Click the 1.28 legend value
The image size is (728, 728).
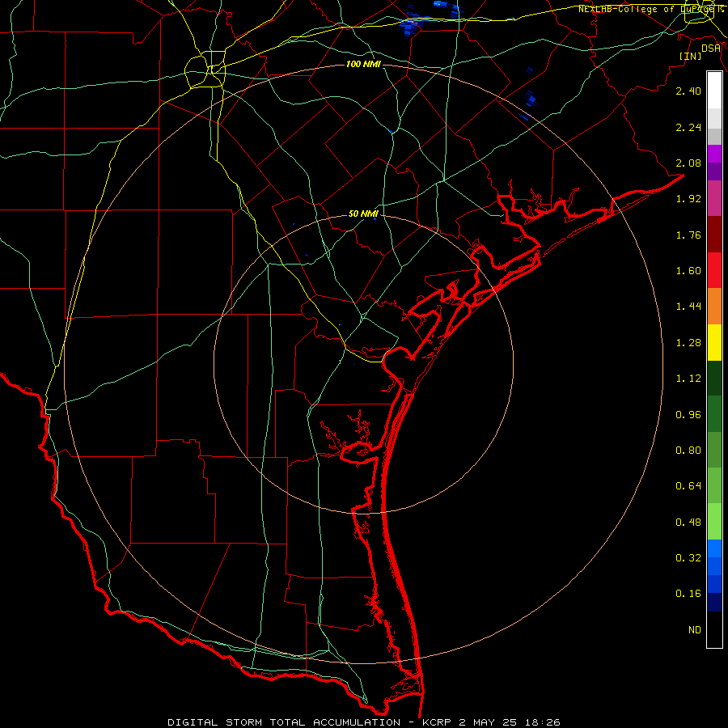pyautogui.click(x=688, y=343)
